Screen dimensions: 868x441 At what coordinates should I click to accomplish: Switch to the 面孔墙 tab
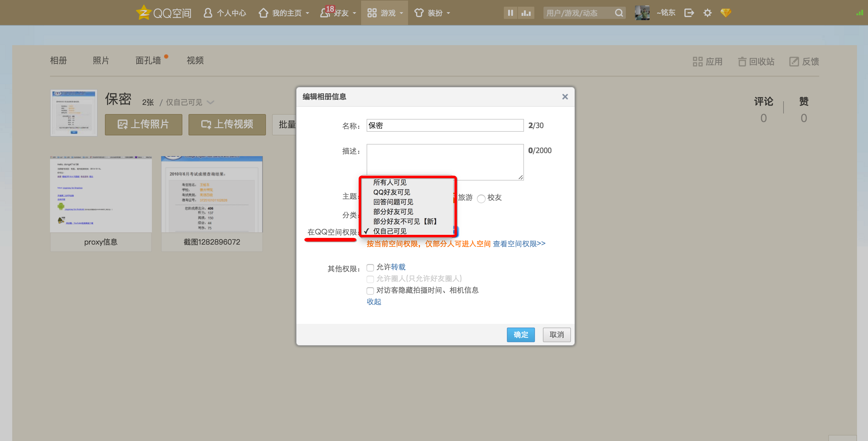(148, 61)
